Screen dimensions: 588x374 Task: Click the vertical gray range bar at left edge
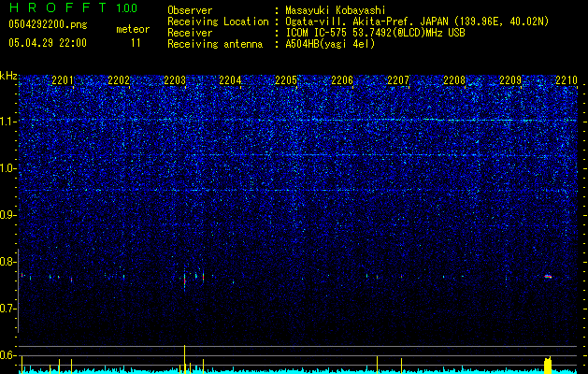[x=18, y=291]
